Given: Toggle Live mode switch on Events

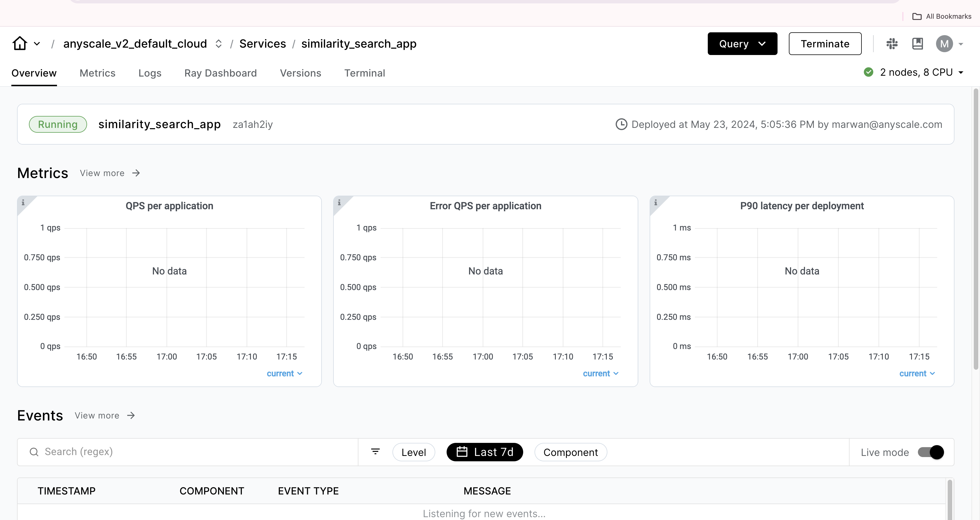Looking at the screenshot, I should pos(930,452).
